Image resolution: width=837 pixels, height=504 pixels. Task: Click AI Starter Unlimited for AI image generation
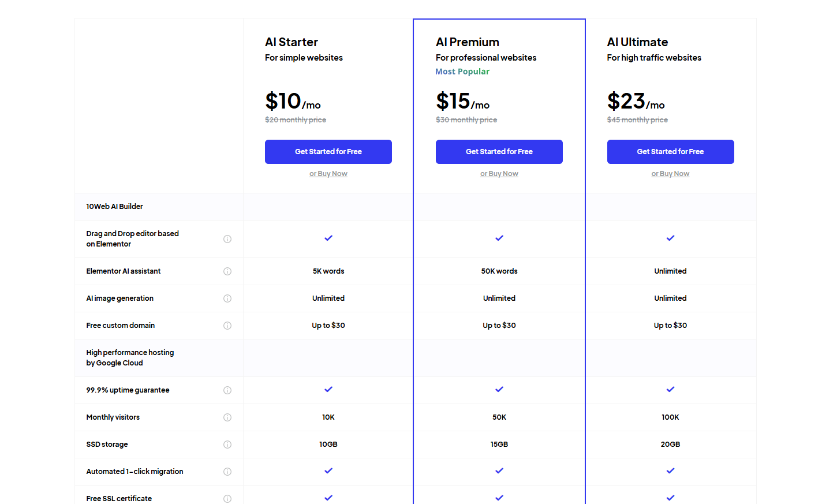click(x=328, y=298)
